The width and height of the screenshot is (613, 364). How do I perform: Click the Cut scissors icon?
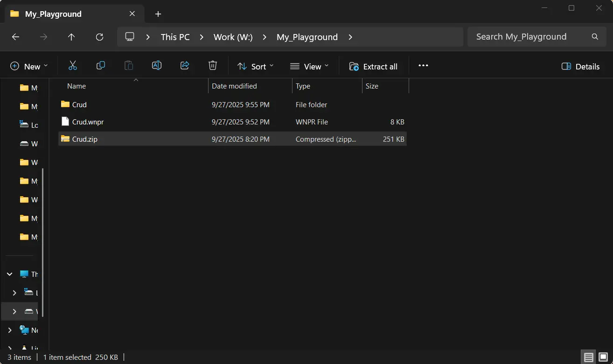[x=72, y=66]
